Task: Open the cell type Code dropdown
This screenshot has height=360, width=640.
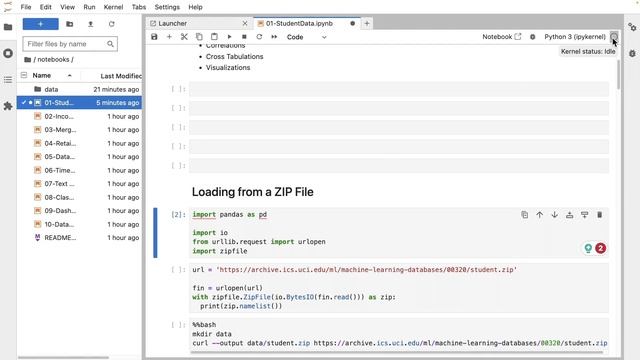Action: [307, 37]
